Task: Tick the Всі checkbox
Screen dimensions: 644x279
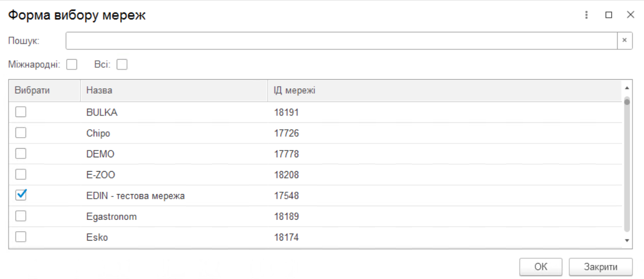Action: 122,65
